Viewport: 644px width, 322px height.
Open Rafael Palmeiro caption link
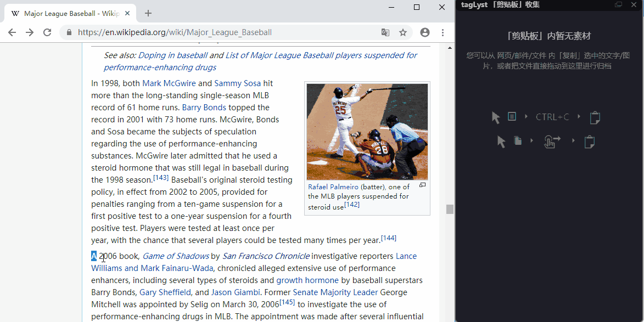(x=333, y=187)
